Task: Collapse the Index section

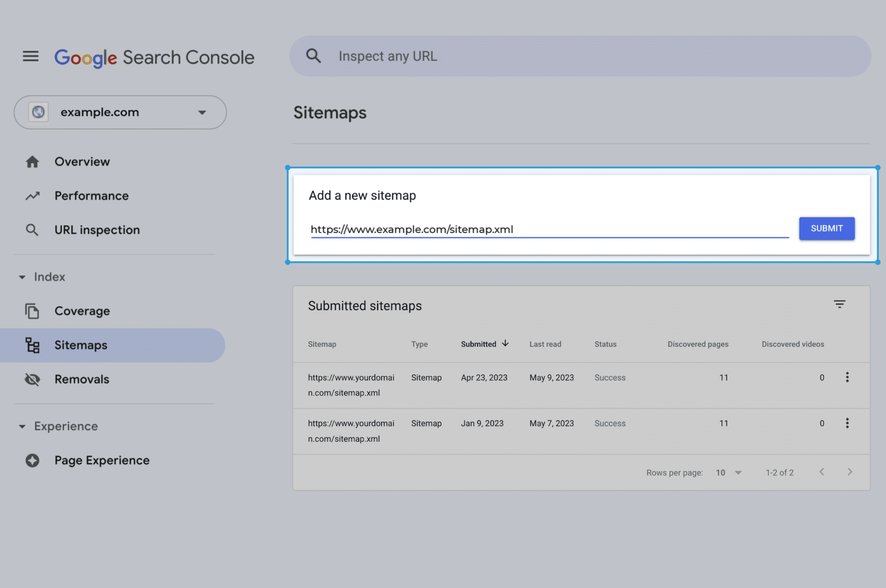Action: (x=42, y=277)
